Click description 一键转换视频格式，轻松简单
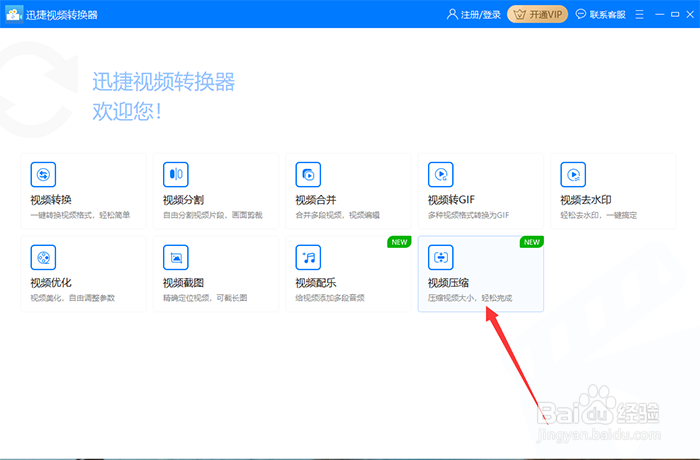 tap(80, 215)
